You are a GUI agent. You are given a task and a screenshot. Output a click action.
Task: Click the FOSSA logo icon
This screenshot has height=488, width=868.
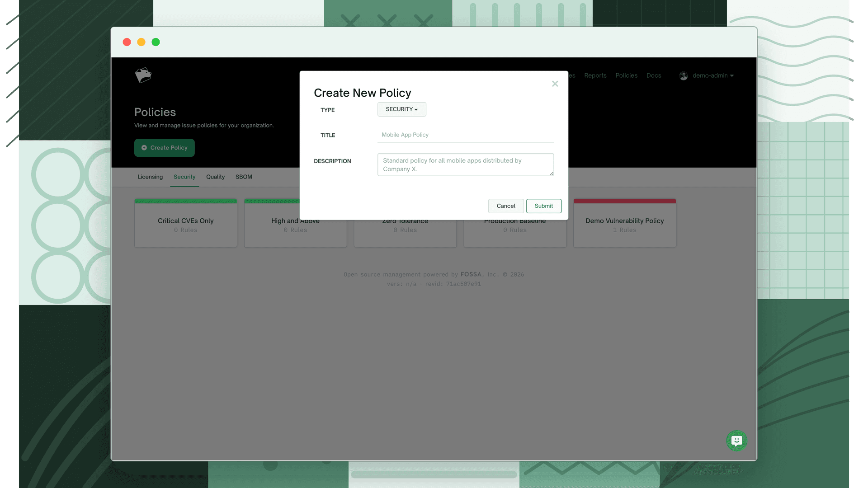[143, 75]
